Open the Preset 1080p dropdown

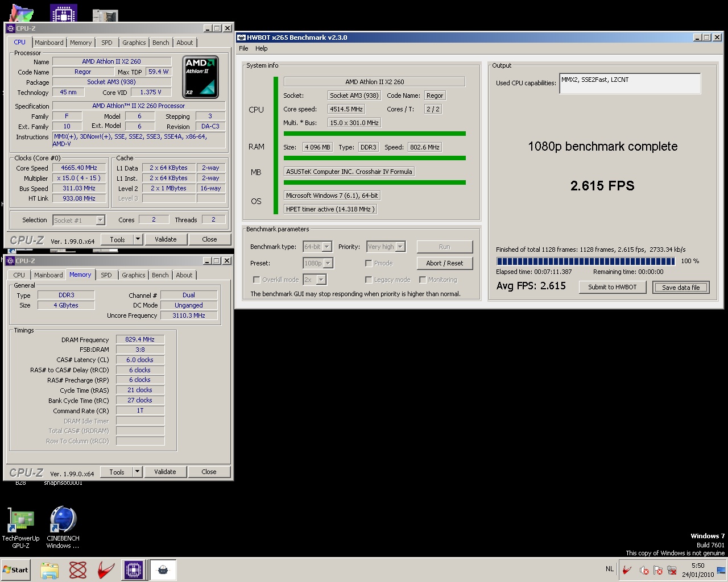[x=318, y=263]
